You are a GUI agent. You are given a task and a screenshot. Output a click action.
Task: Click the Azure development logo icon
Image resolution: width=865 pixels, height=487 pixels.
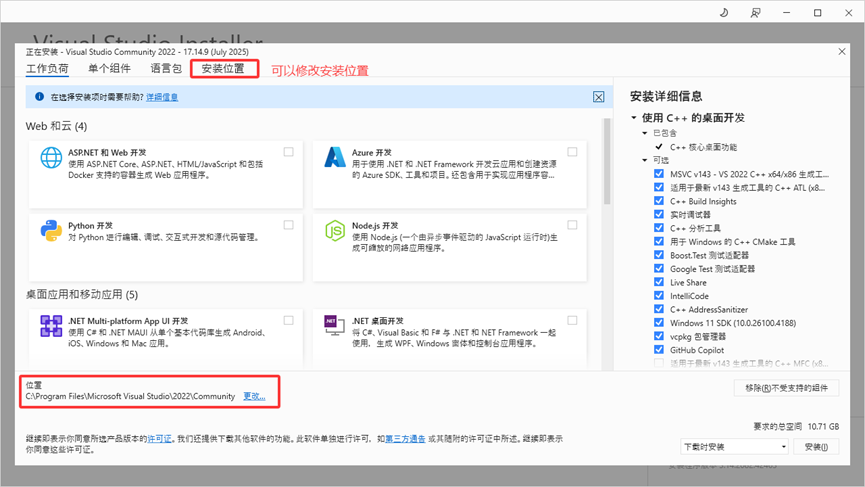pyautogui.click(x=335, y=157)
